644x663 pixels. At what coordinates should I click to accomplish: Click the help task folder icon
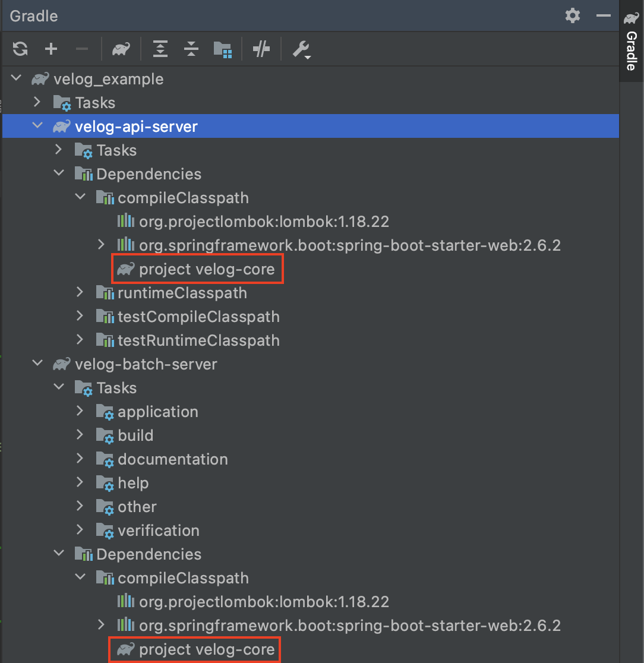tap(105, 483)
